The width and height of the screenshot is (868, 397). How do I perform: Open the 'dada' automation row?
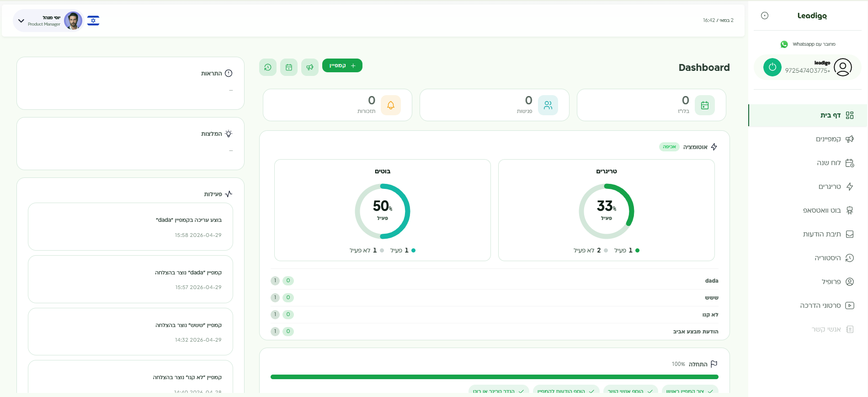[x=495, y=281]
